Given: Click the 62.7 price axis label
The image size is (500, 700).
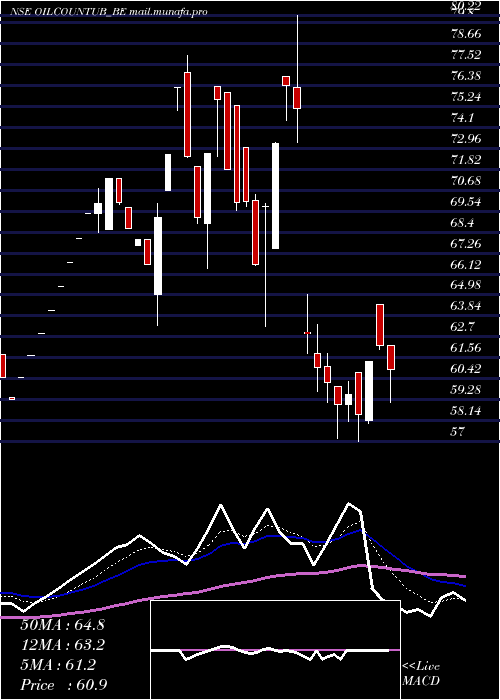Looking at the screenshot, I should (463, 327).
